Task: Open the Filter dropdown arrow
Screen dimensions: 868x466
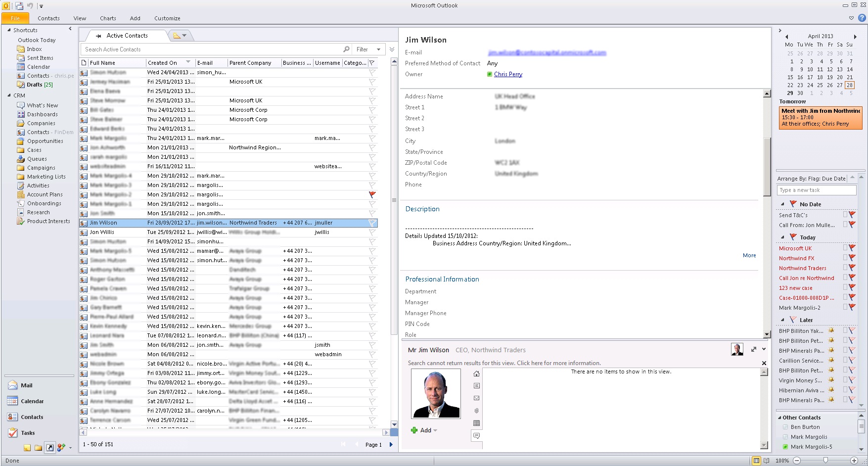Action: click(379, 49)
